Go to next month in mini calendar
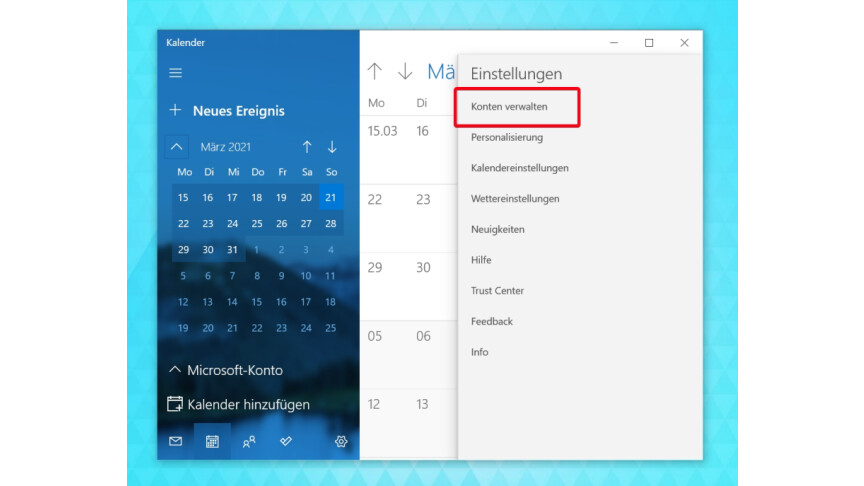The height and width of the screenshot is (486, 864). [332, 147]
